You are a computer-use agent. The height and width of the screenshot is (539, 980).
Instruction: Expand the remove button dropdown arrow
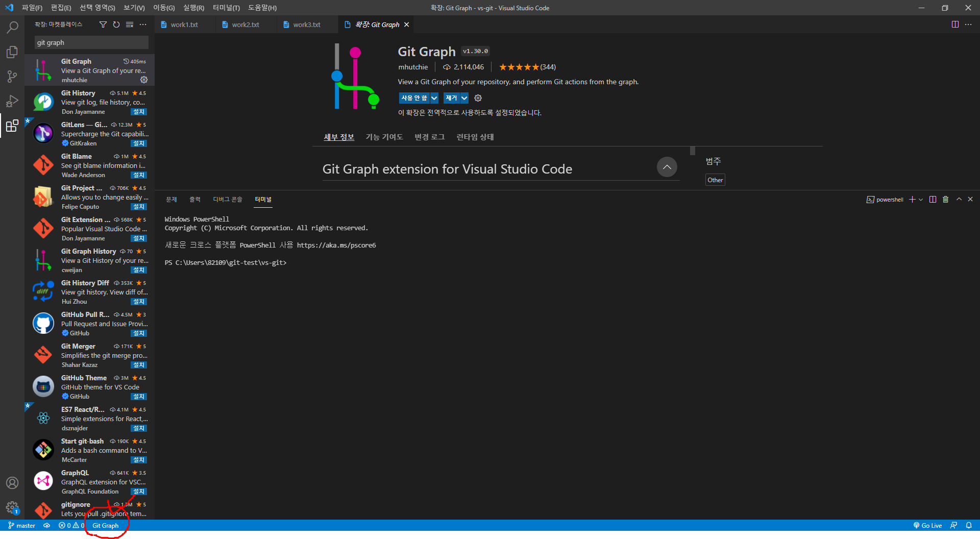pos(464,98)
